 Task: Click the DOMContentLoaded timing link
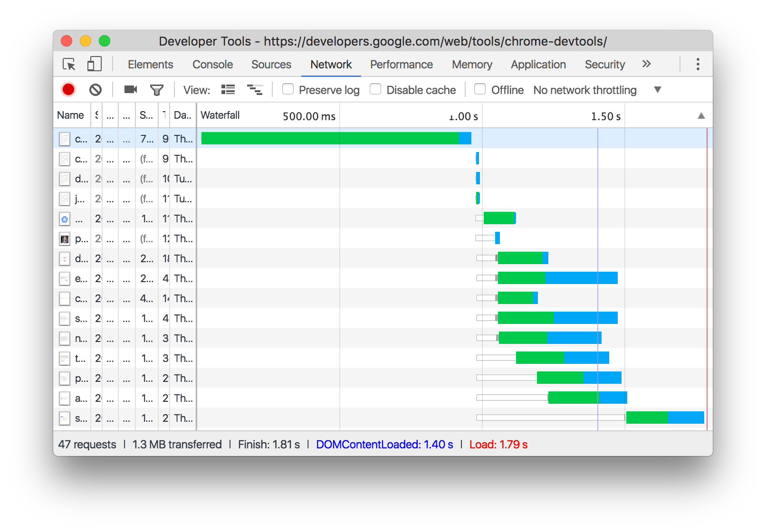(385, 444)
